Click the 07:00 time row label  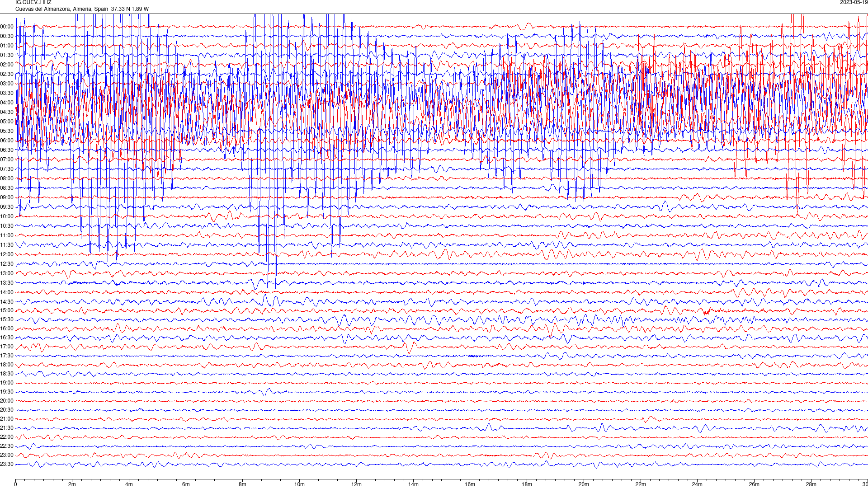[7, 160]
